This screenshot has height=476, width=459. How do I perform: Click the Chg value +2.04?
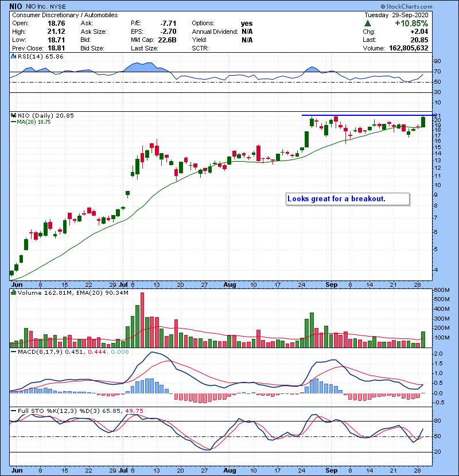[419, 32]
